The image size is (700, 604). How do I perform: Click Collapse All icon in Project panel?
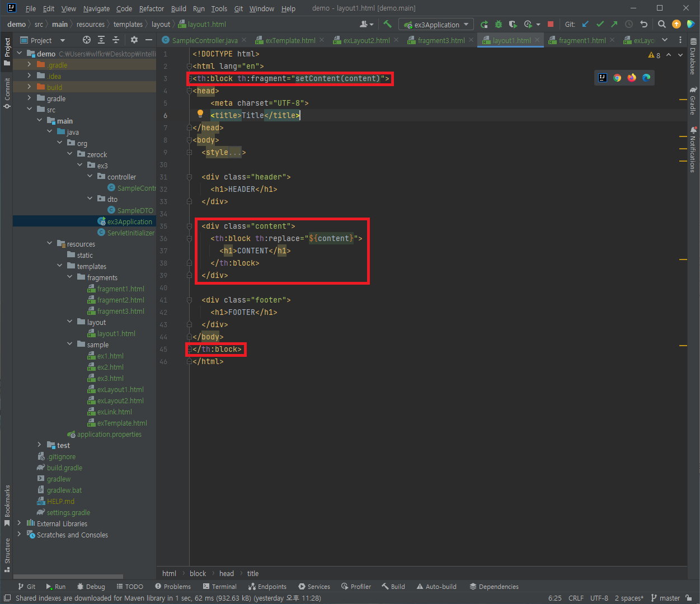click(x=116, y=40)
